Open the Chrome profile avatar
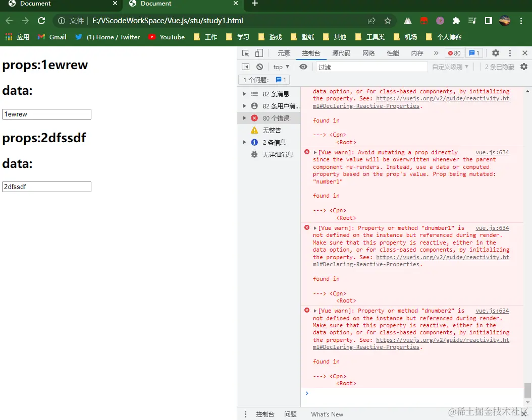This screenshot has height=420, width=532. pyautogui.click(x=505, y=21)
